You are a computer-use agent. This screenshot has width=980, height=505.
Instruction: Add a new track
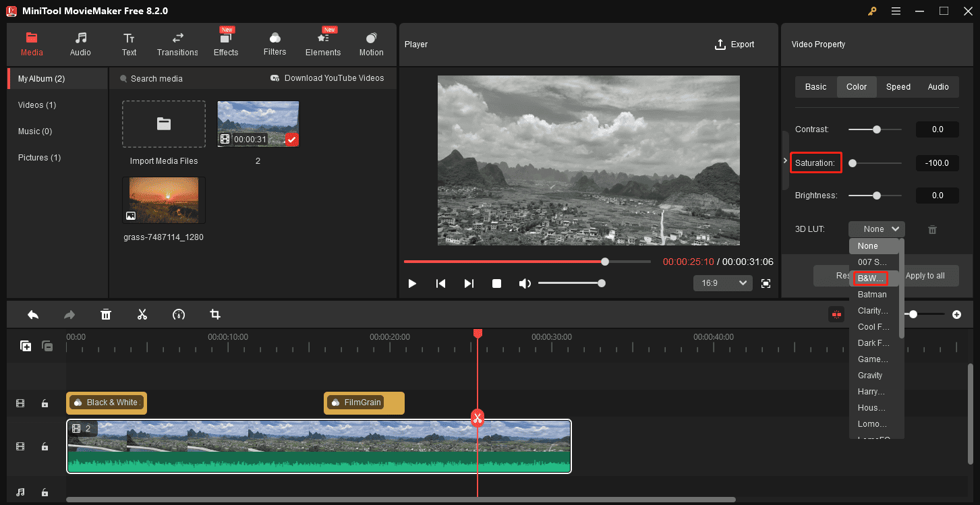tap(26, 346)
